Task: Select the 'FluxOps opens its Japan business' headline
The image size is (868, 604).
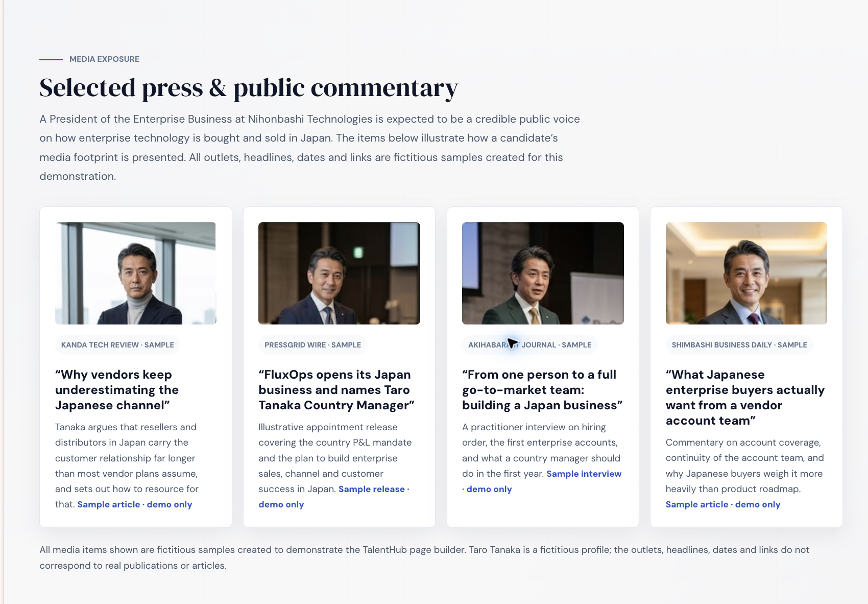Action: point(336,390)
